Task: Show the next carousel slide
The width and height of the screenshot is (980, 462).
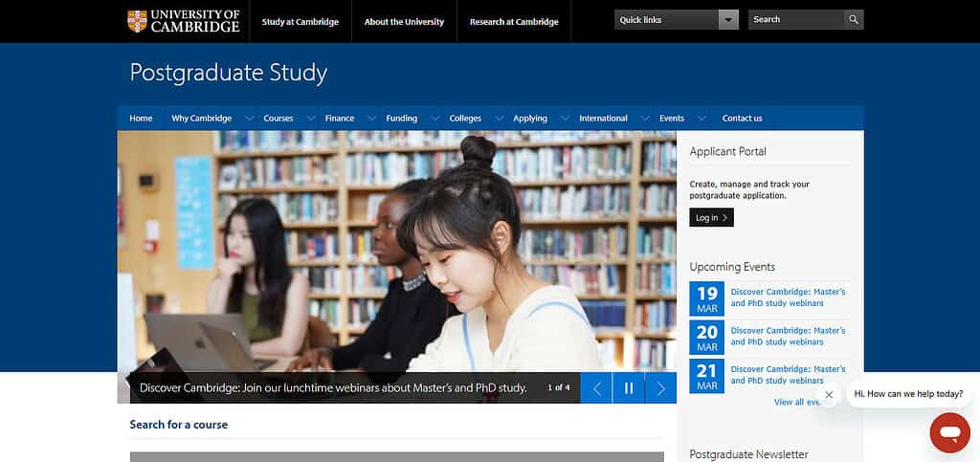Action: (660, 387)
